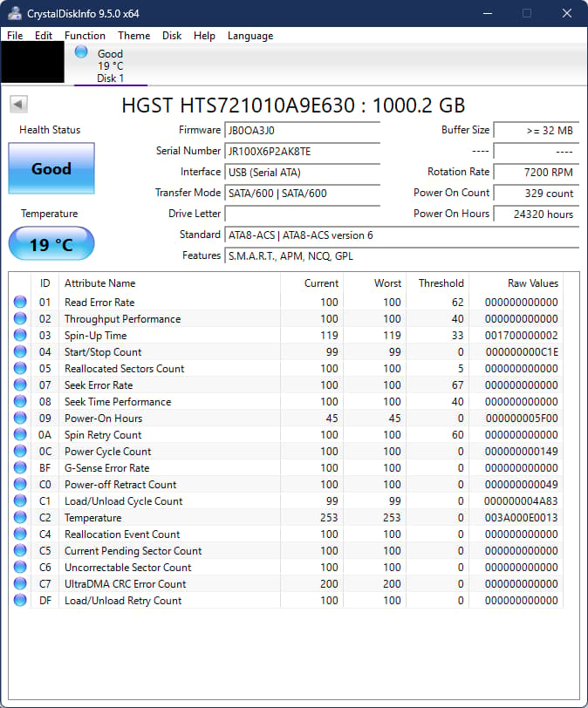
Task: Click the status orb for Current Pending Sector Count
Action: [x=20, y=550]
